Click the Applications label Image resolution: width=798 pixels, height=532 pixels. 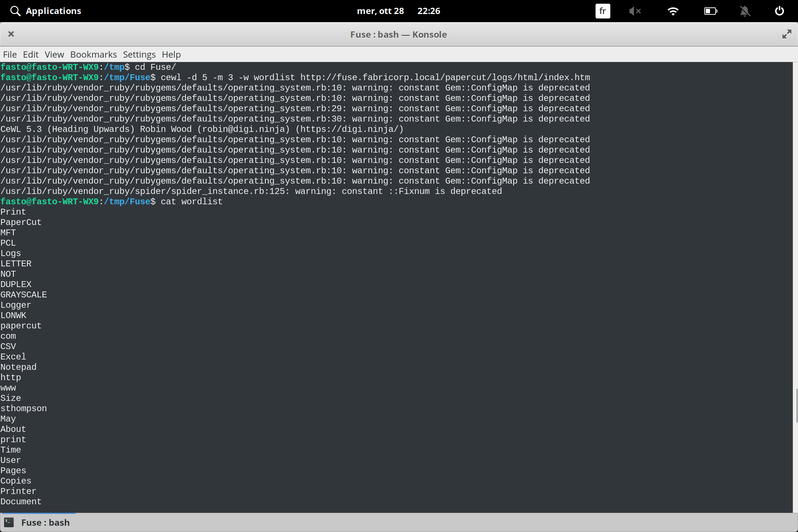pos(54,11)
